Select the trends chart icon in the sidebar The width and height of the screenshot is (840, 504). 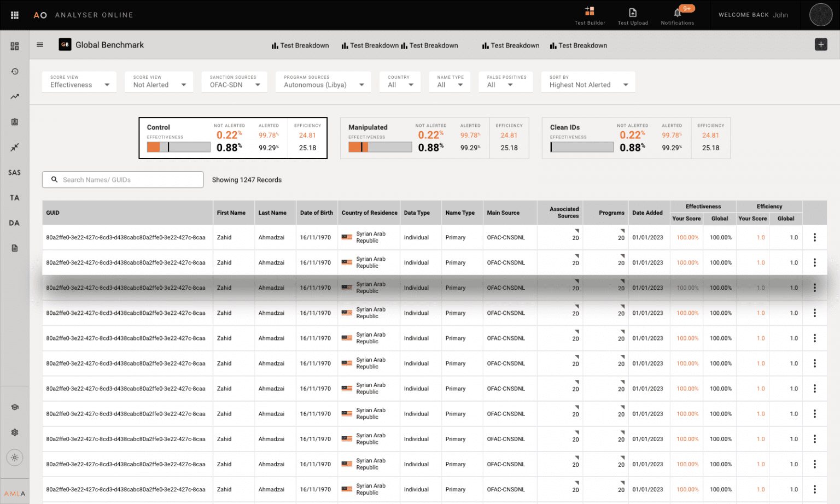pos(14,96)
